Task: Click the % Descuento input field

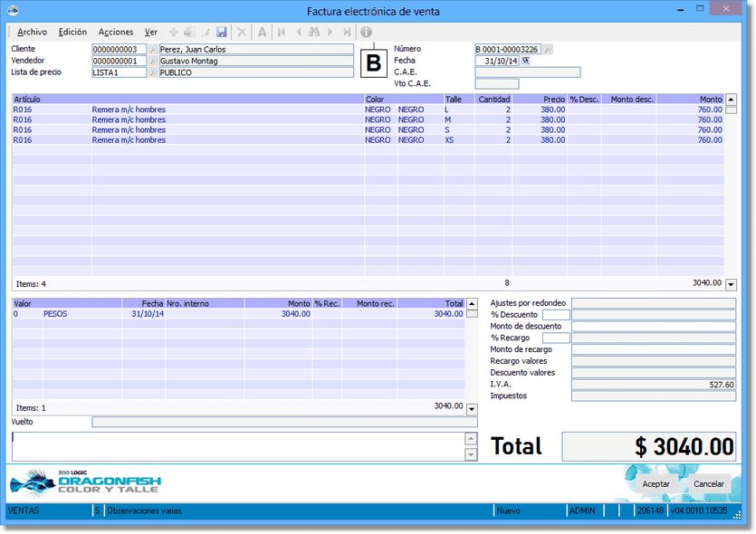Action: point(556,315)
